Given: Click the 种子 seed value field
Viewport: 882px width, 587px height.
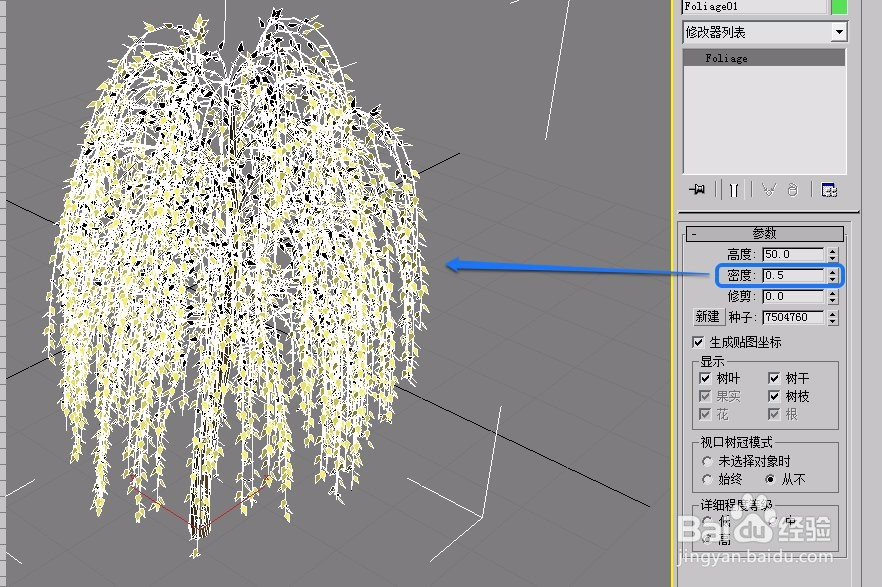Looking at the screenshot, I should (793, 317).
